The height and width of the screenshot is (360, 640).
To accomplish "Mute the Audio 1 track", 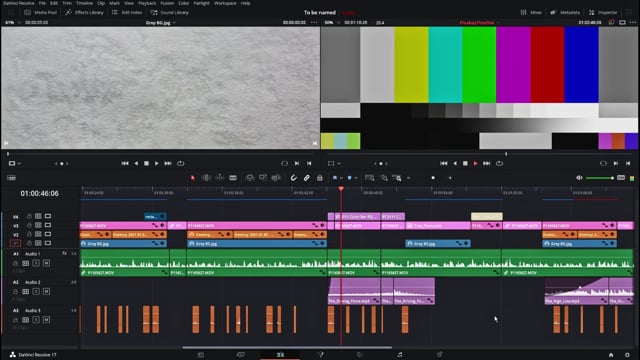I will (46, 263).
